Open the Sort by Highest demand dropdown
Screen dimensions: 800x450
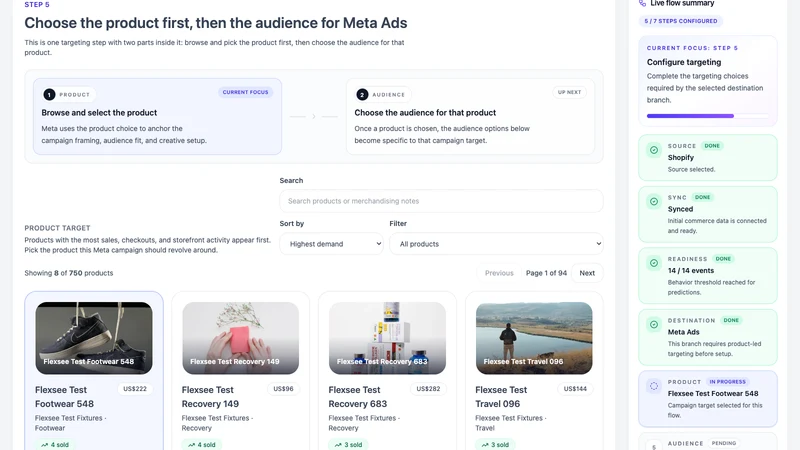331,244
